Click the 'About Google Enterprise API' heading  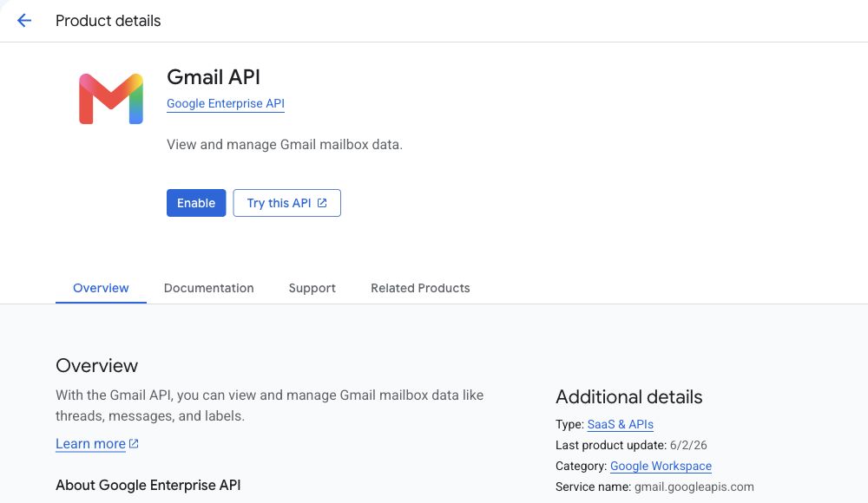pyautogui.click(x=148, y=486)
